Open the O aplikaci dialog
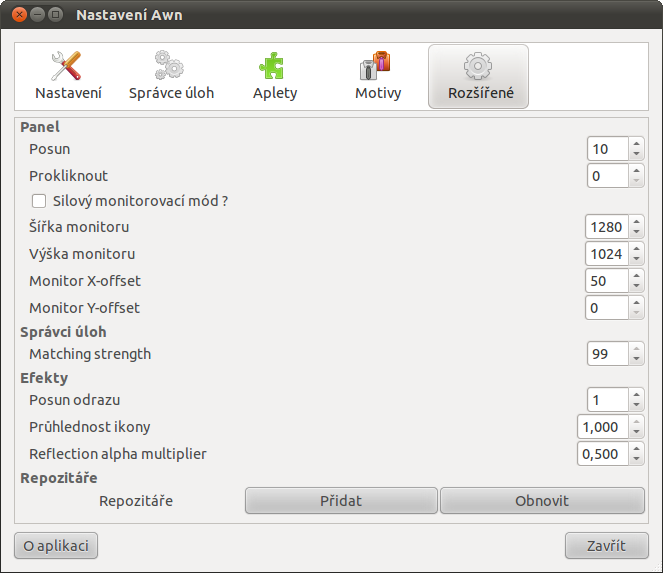Image resolution: width=663 pixels, height=573 pixels. click(x=56, y=546)
